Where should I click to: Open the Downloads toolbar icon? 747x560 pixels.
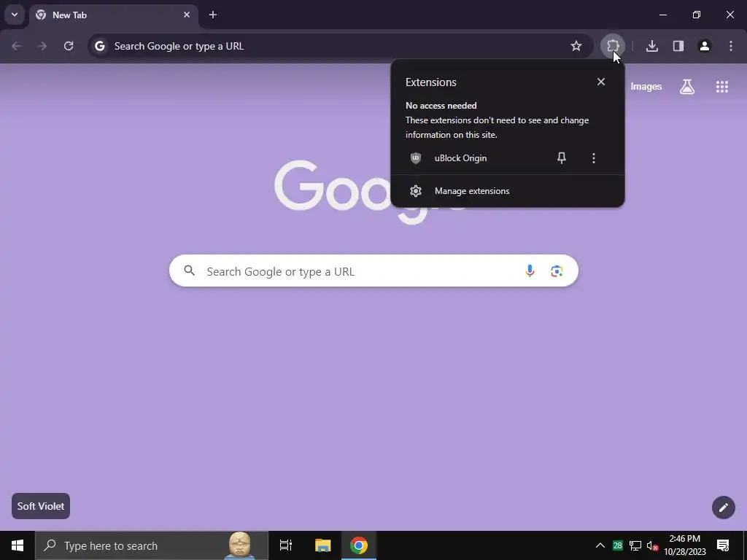pyautogui.click(x=651, y=46)
